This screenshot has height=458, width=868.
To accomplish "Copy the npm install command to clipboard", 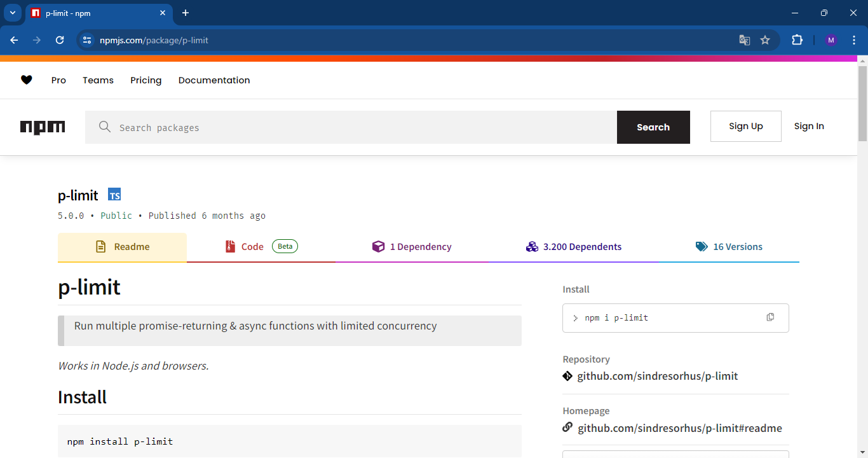I will (x=770, y=316).
